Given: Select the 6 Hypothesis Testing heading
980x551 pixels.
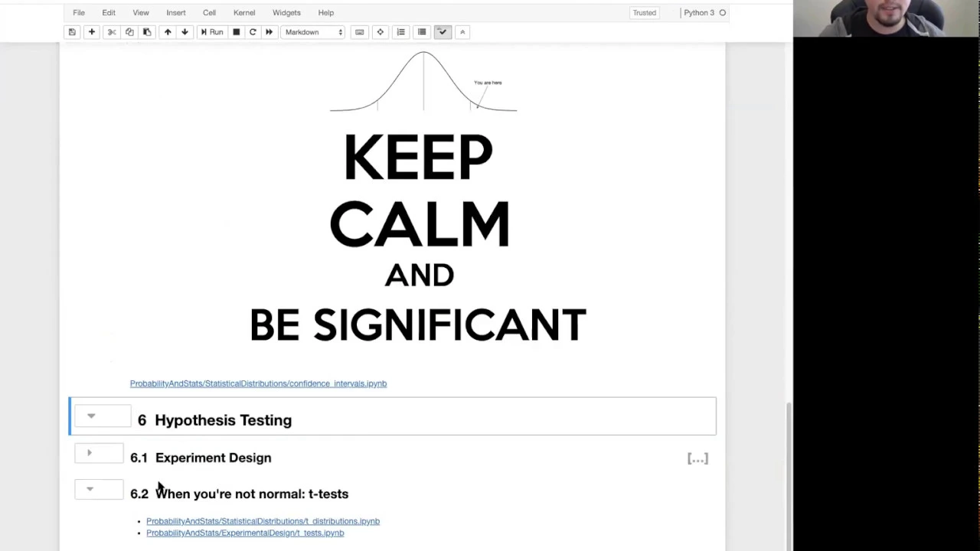Looking at the screenshot, I should (214, 420).
